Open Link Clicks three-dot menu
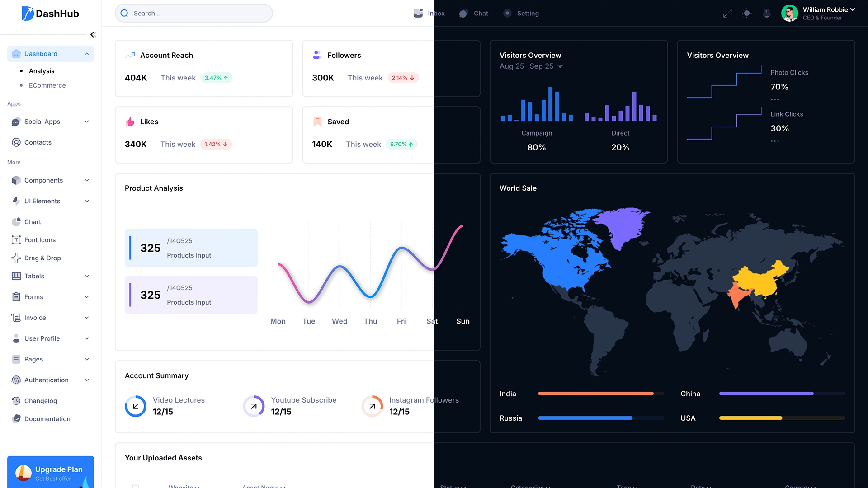Image resolution: width=868 pixels, height=488 pixels. [x=775, y=141]
